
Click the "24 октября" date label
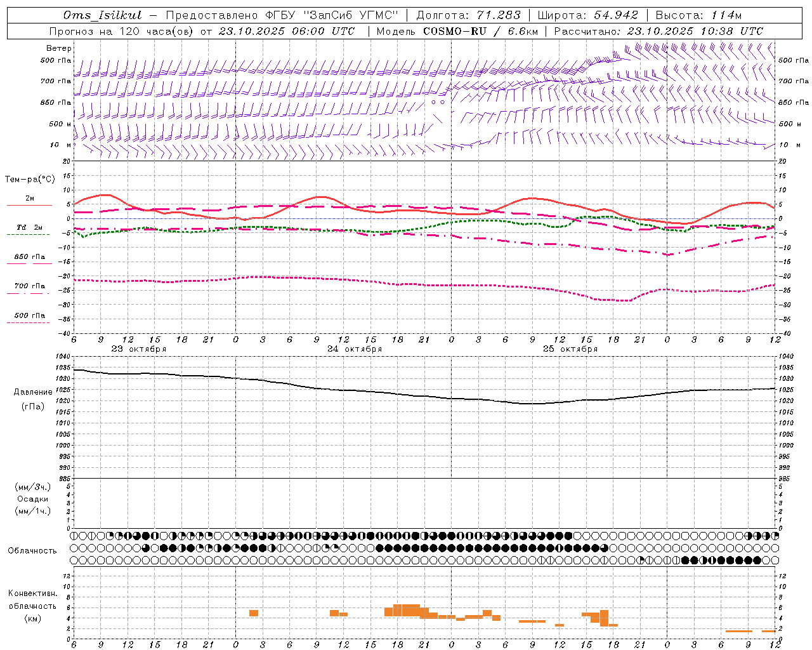point(355,349)
